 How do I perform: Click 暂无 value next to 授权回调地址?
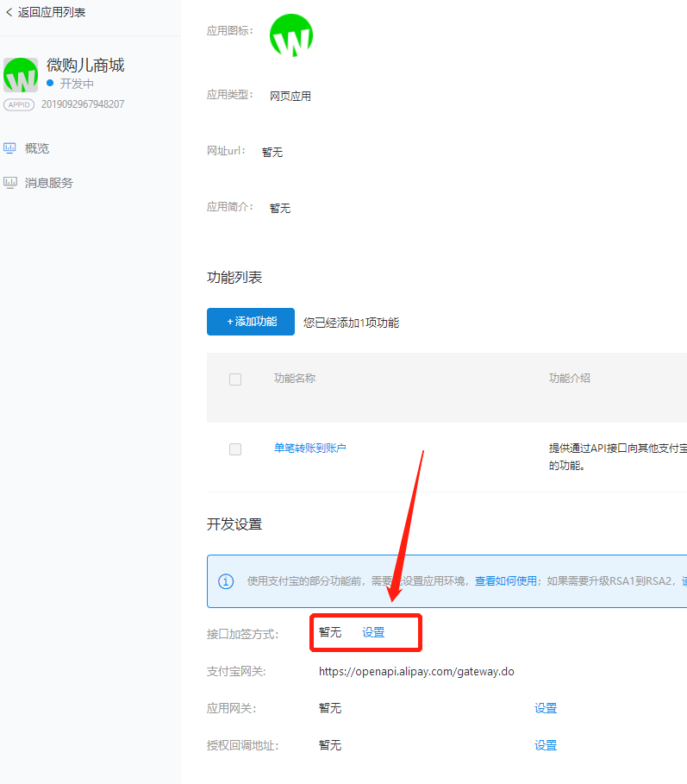point(330,745)
